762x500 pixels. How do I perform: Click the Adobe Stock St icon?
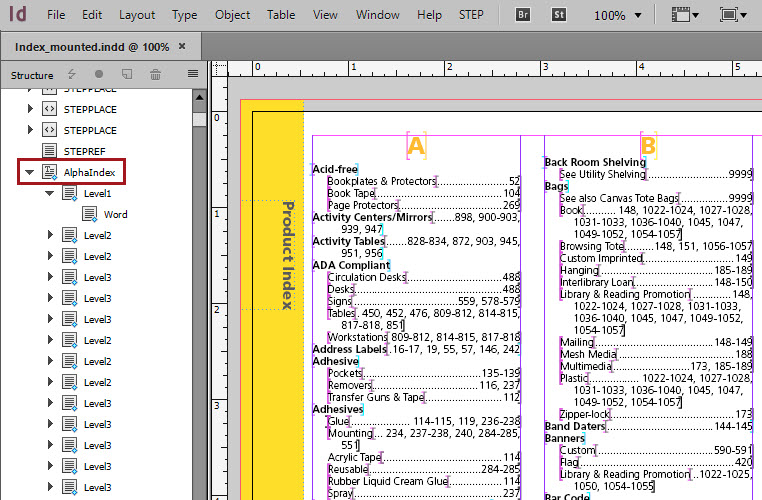(556, 15)
